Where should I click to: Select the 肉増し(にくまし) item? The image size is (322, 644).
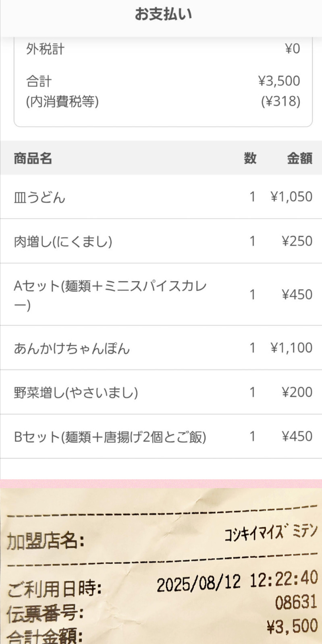[63, 242]
